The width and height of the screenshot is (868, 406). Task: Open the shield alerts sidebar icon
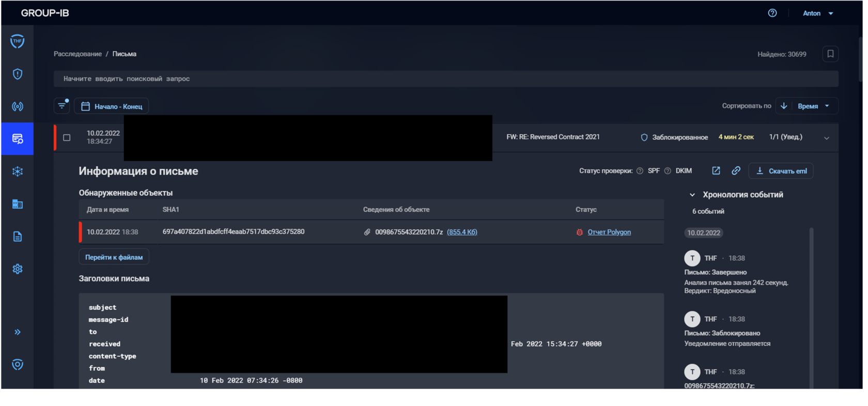[18, 74]
